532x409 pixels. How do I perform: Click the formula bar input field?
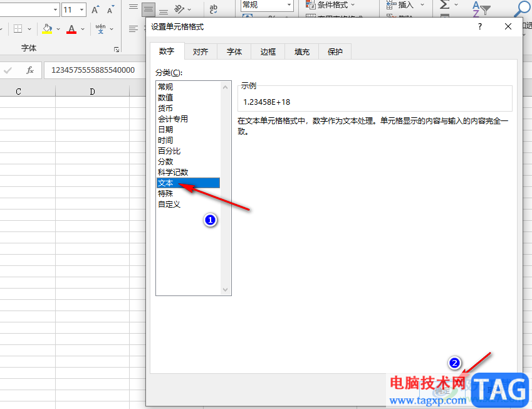click(x=95, y=70)
